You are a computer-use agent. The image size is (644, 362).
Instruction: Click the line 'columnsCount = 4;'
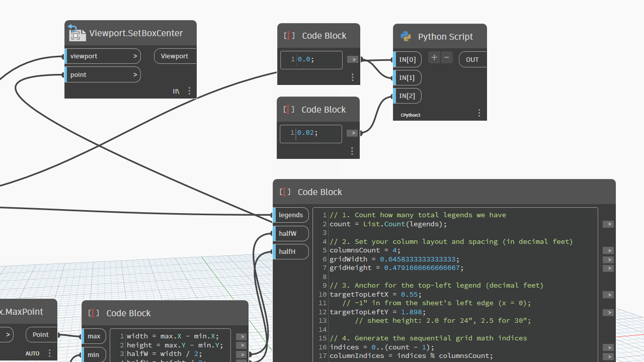click(x=365, y=250)
